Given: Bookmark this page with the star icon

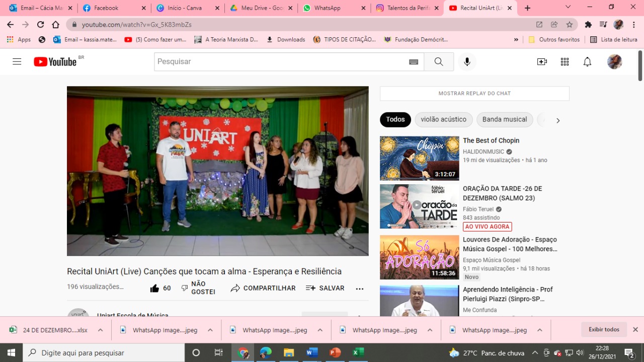Looking at the screenshot, I should 570,24.
